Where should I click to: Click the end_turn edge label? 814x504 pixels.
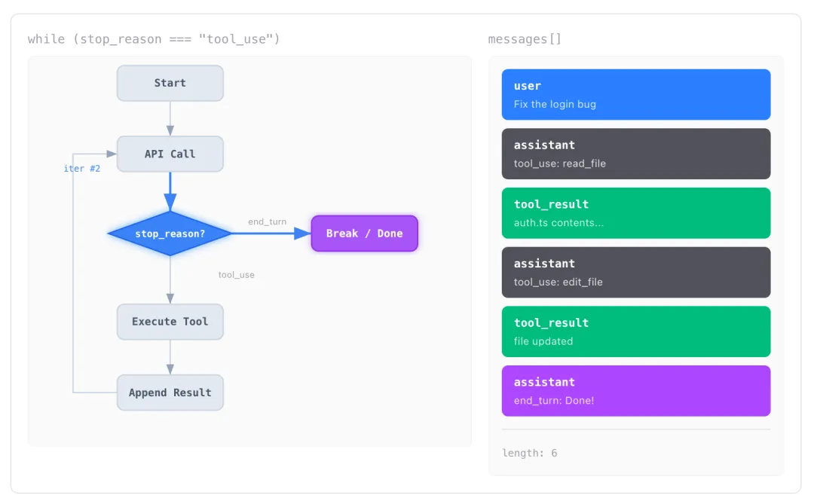pos(267,222)
